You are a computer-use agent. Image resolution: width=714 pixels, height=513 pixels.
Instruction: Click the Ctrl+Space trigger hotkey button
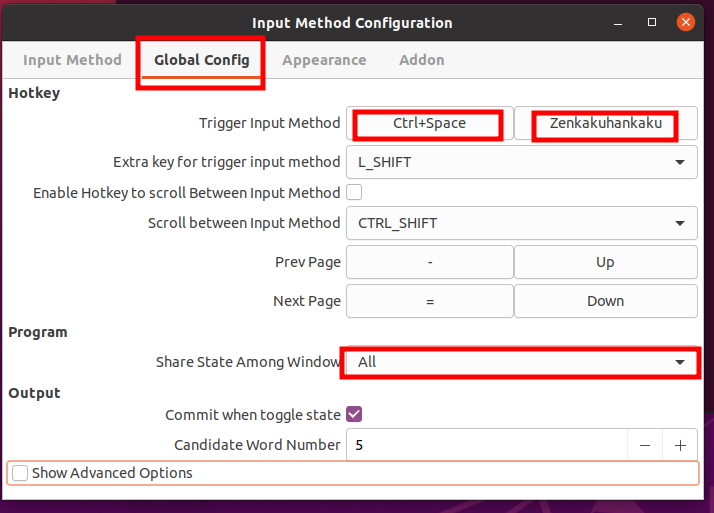point(429,123)
